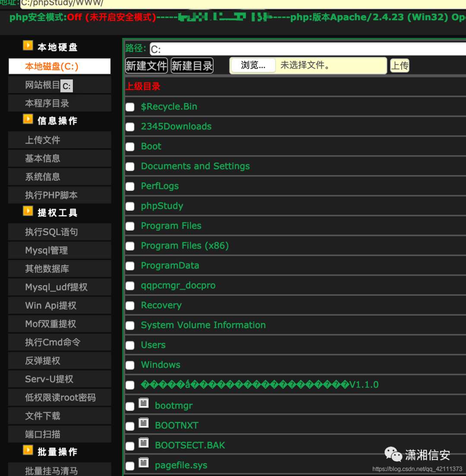466x476 pixels.
Task: Open Serv-U提权 menu entry
Action: tap(60, 379)
